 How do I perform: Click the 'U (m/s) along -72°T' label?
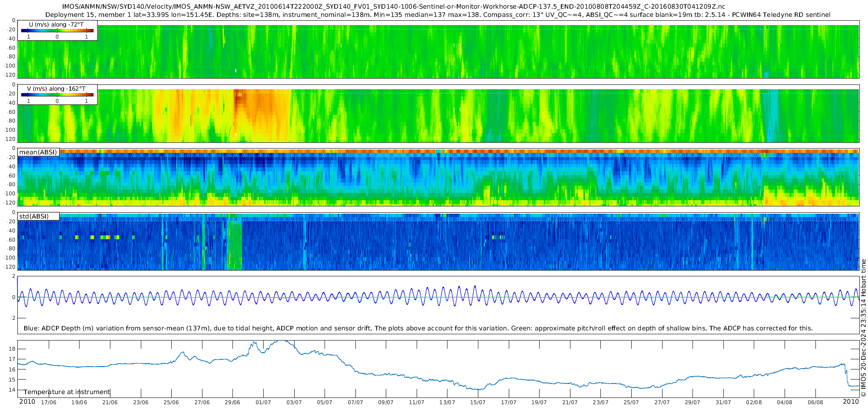pos(57,24)
